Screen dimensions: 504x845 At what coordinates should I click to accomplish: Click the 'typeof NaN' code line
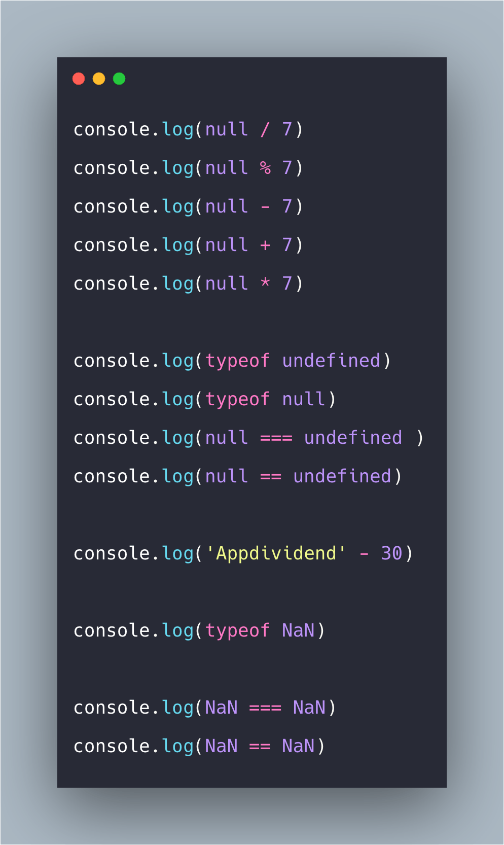pyautogui.click(x=199, y=631)
